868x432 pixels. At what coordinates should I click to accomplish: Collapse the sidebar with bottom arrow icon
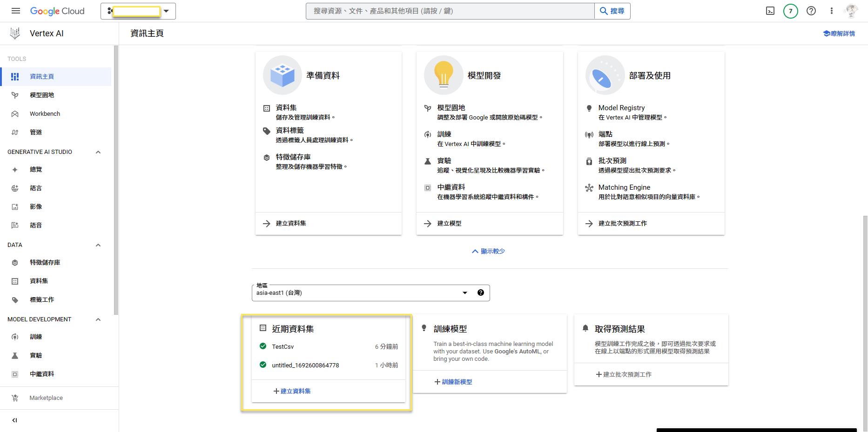coord(14,420)
